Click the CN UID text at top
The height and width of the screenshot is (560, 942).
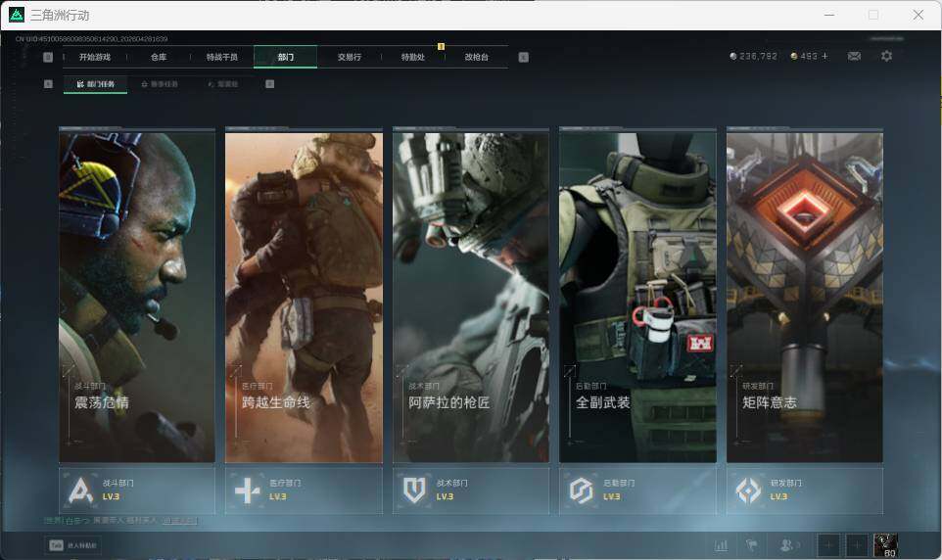click(x=91, y=38)
